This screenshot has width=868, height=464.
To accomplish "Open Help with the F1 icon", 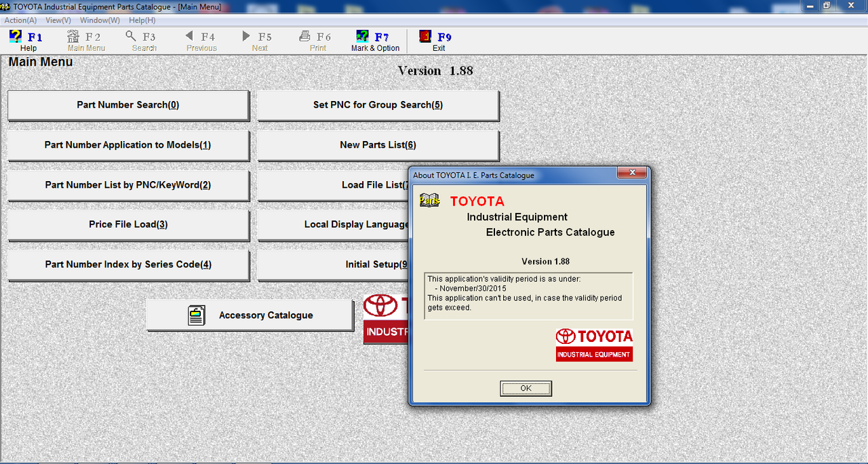I will pyautogui.click(x=16, y=37).
